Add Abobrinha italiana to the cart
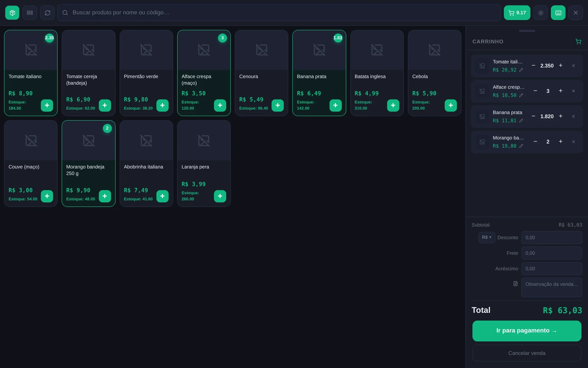This screenshot has width=588, height=368. 163,196
